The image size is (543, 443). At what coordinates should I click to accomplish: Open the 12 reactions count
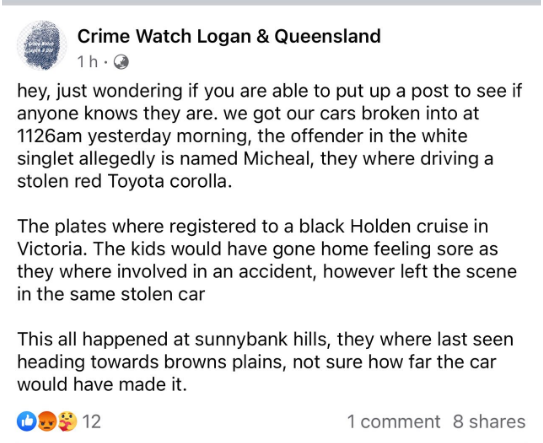click(91, 422)
